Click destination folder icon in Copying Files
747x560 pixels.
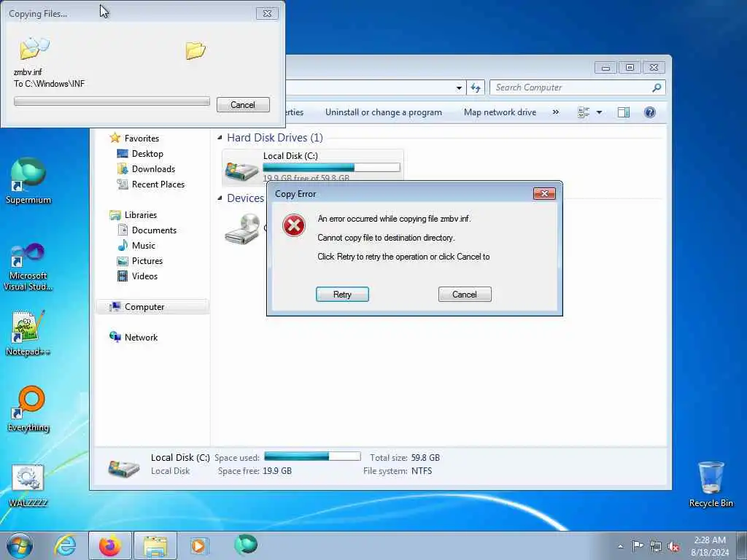(196, 50)
